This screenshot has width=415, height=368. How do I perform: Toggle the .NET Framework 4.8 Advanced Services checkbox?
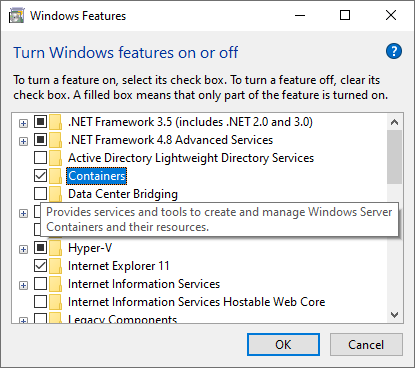40,140
